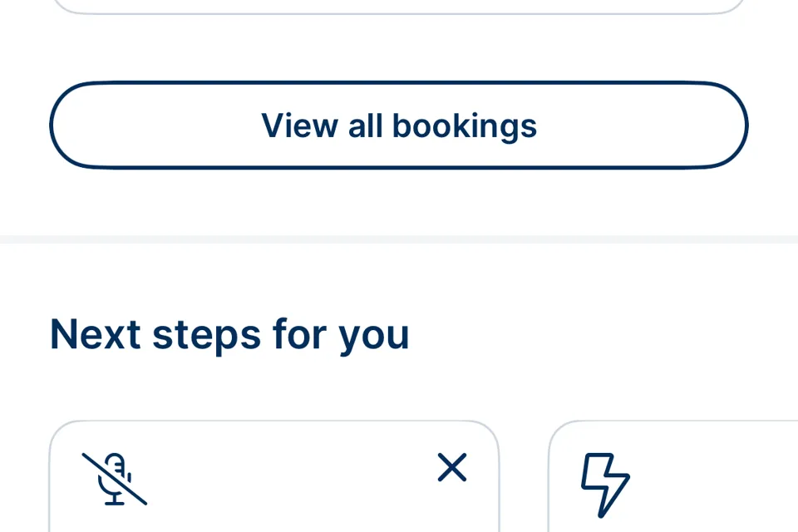
Task: Tap the word all in bookings button
Action: click(x=365, y=126)
